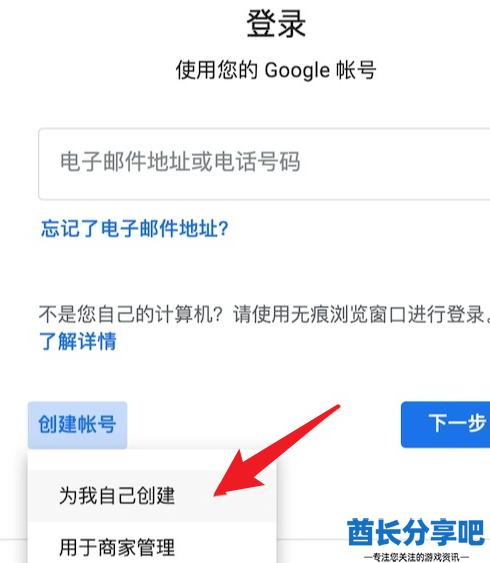The width and height of the screenshot is (490, 563).
Task: Click the word Google in the subtitle
Action: coord(297,70)
